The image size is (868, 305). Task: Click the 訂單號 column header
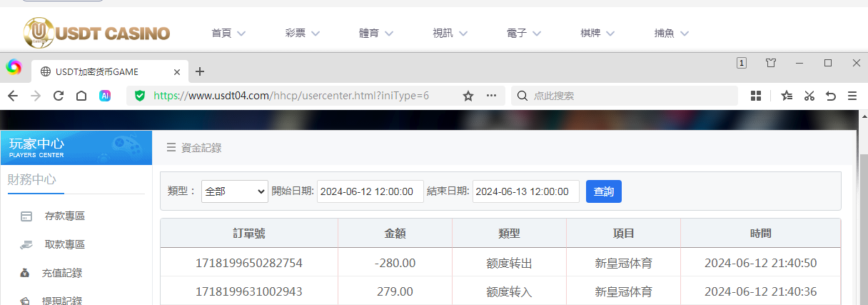pyautogui.click(x=249, y=234)
